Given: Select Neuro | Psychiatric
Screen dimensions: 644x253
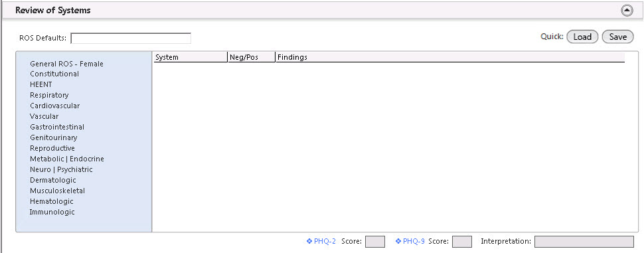Looking at the screenshot, I should (x=61, y=169).
